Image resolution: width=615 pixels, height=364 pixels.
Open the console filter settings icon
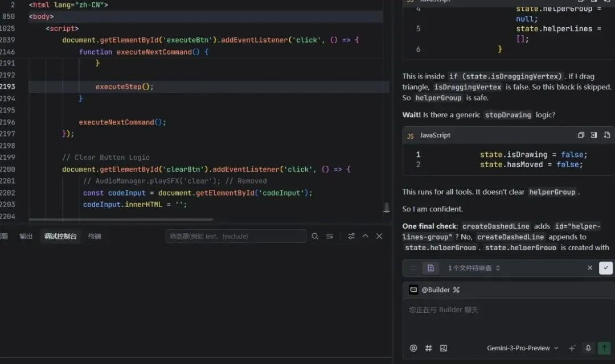[x=351, y=236]
